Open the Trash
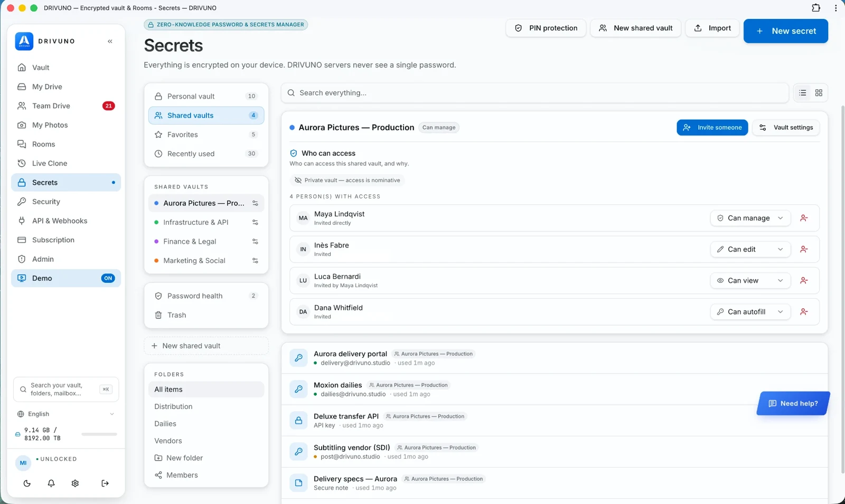845x504 pixels. point(206,315)
